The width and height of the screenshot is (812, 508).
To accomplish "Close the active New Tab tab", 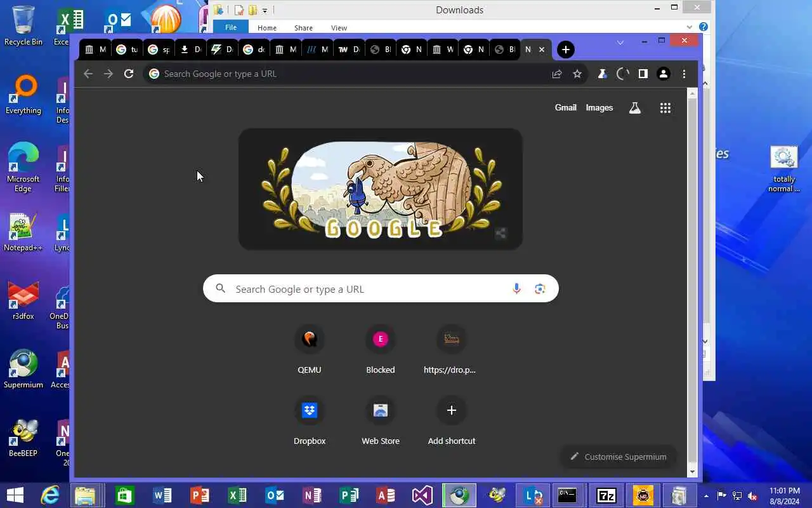I will 542,50.
